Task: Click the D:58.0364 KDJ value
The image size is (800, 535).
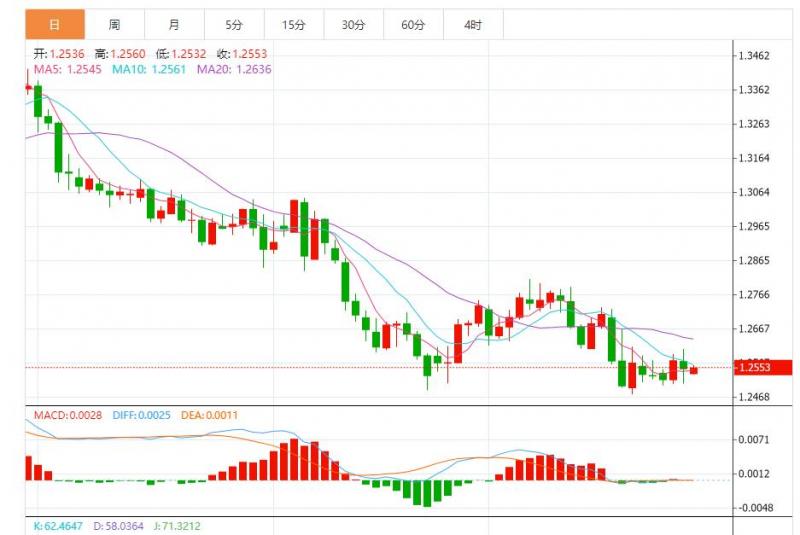Action: (118, 526)
